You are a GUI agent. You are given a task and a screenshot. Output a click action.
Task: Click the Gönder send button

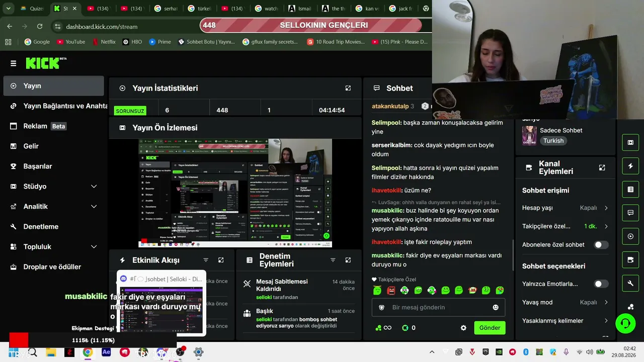pyautogui.click(x=490, y=328)
